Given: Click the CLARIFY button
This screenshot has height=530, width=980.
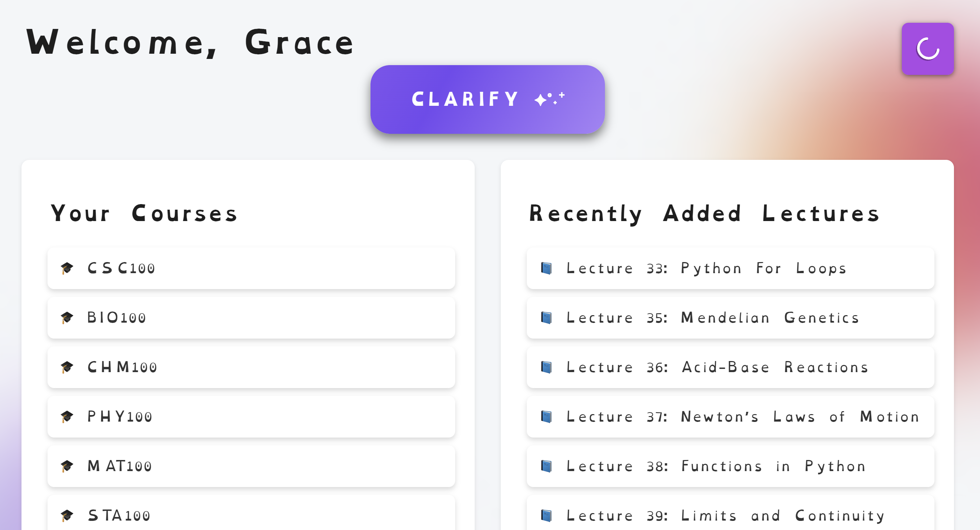Looking at the screenshot, I should [487, 99].
